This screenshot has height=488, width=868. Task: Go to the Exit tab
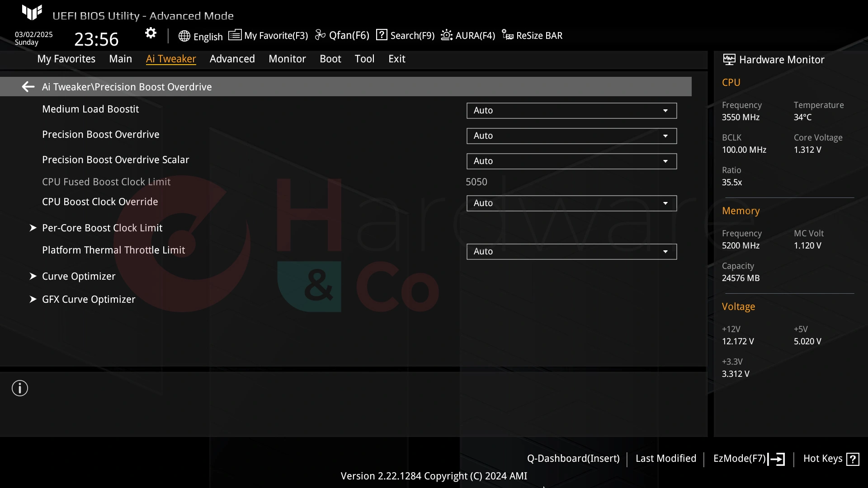coord(397,59)
